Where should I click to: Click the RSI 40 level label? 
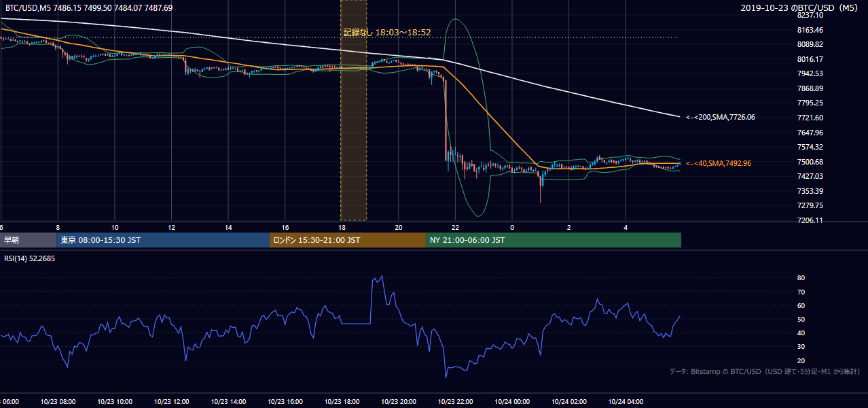[801, 333]
